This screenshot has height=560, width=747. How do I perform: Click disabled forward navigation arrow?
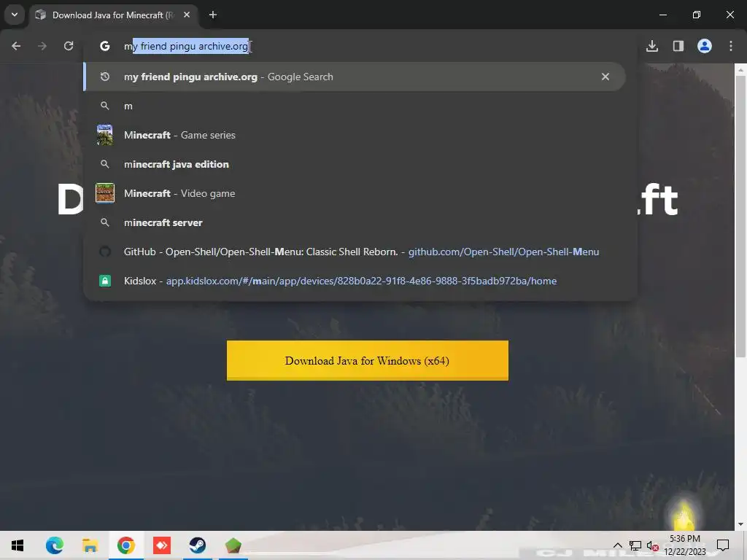coord(42,46)
